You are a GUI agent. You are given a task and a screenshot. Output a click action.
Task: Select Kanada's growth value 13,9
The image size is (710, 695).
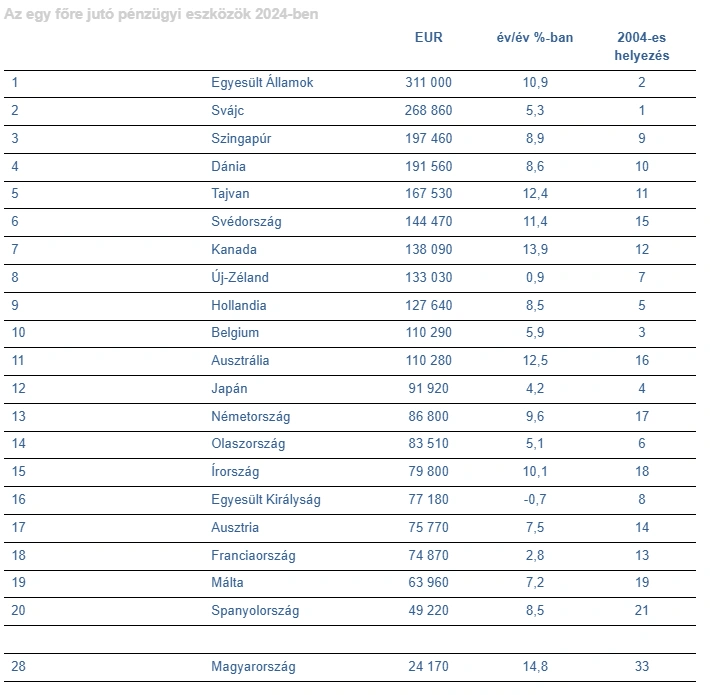535,249
